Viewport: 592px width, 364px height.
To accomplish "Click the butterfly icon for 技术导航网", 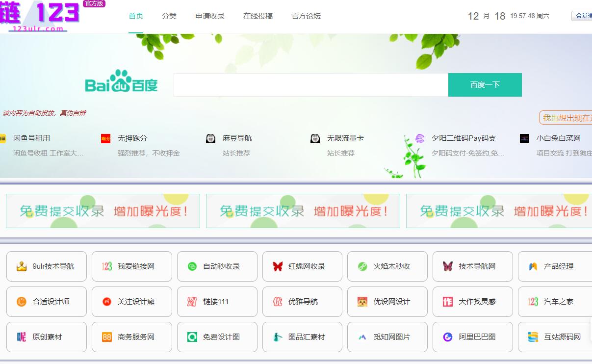I will coord(447,266).
